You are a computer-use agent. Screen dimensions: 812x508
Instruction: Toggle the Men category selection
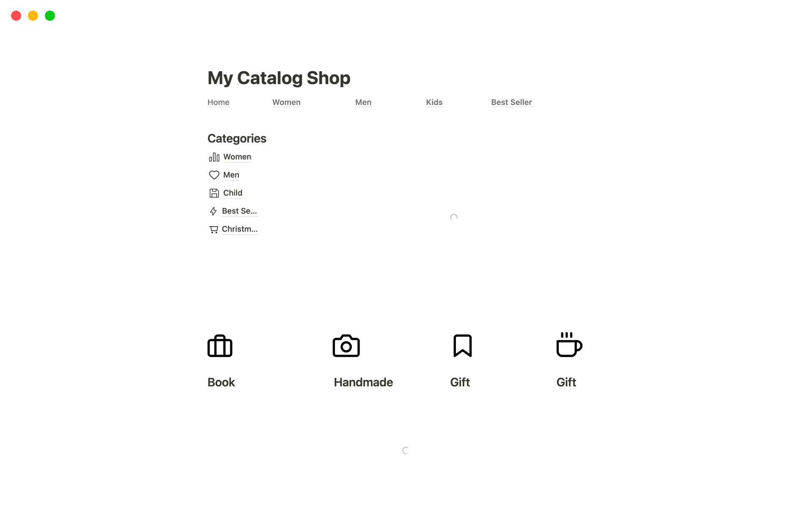231,174
